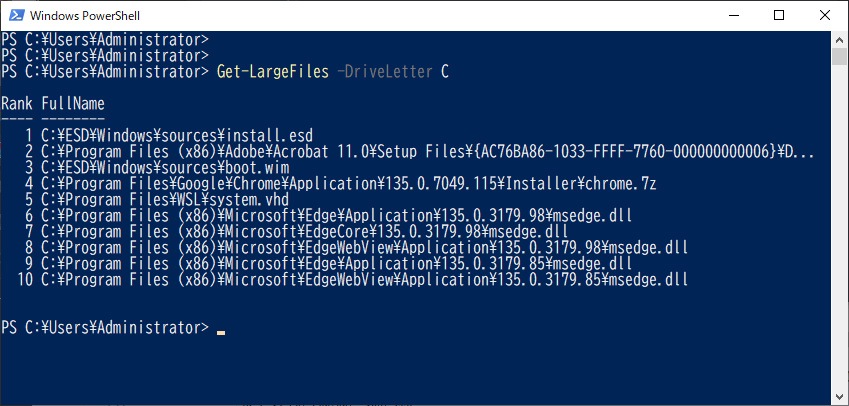Click the PowerShell icon in title bar
The height and width of the screenshot is (406, 849).
pos(16,15)
